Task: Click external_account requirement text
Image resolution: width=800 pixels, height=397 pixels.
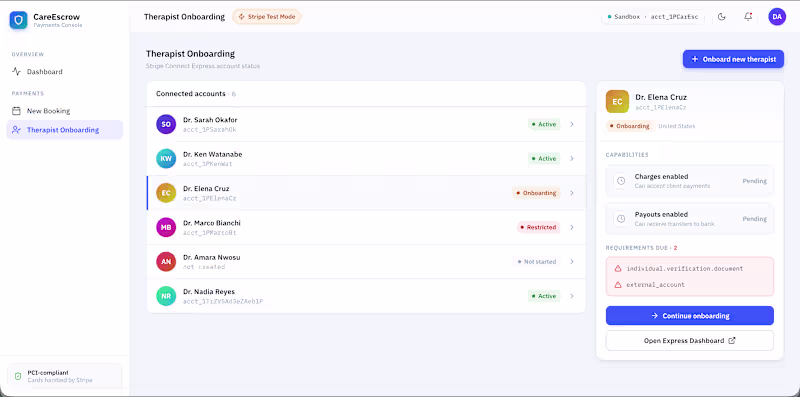Action: pyautogui.click(x=656, y=285)
